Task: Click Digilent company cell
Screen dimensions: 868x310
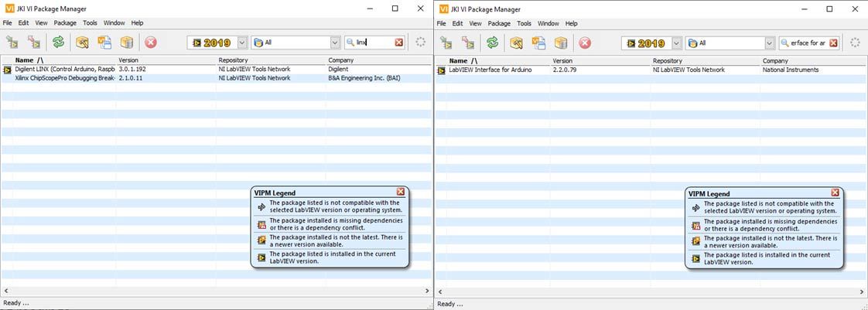Action: click(x=338, y=70)
